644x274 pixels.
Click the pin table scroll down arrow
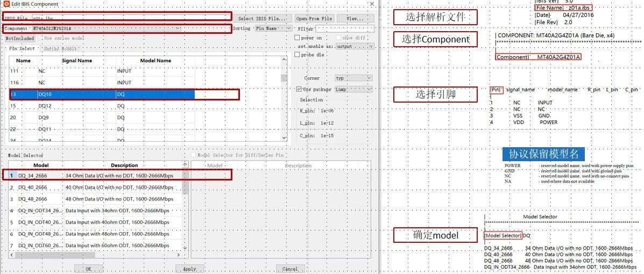click(x=284, y=138)
